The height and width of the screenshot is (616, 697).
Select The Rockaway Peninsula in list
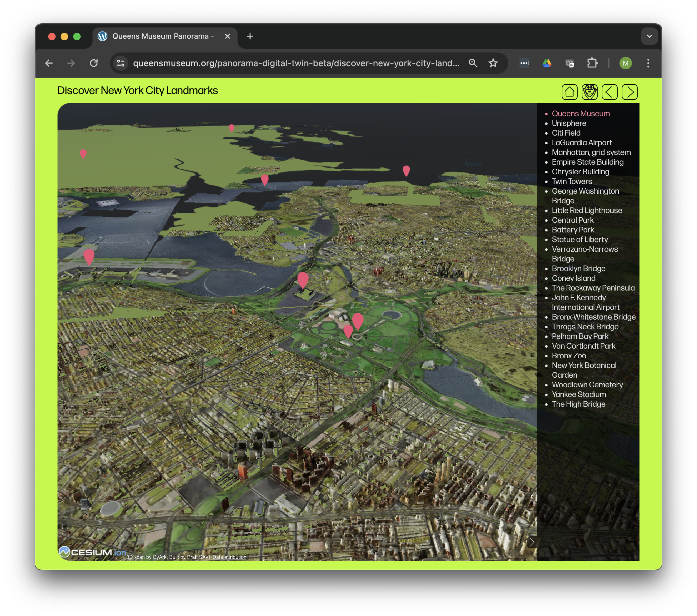[x=593, y=288]
